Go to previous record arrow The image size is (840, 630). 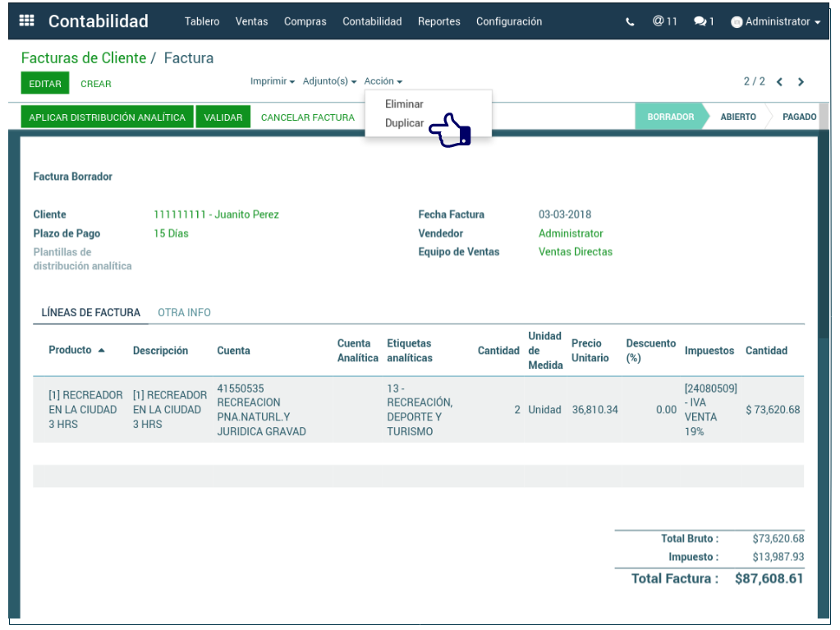(x=779, y=81)
